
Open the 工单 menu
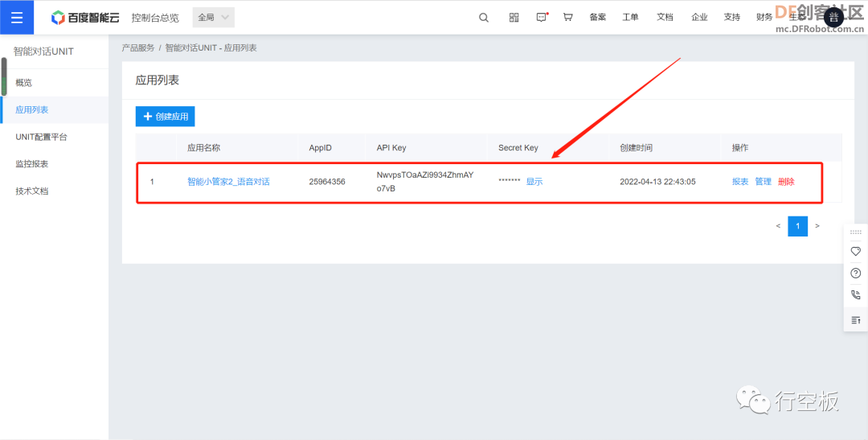[631, 17]
